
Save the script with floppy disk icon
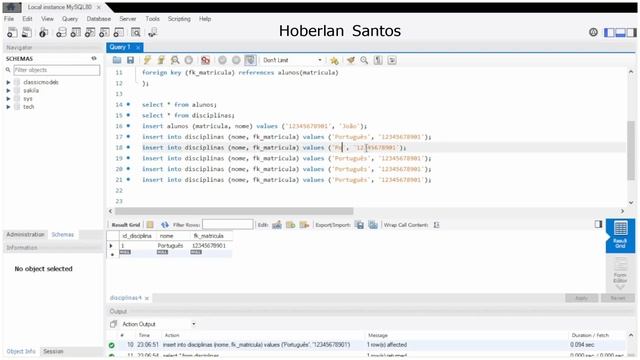[130, 60]
